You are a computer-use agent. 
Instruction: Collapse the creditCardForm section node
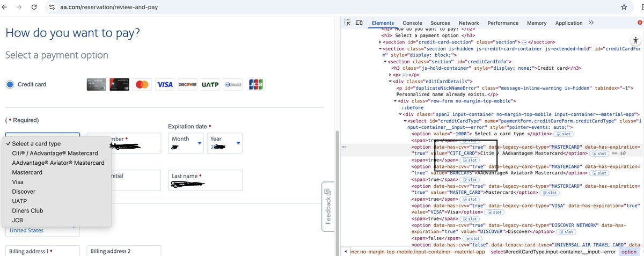coord(381,48)
